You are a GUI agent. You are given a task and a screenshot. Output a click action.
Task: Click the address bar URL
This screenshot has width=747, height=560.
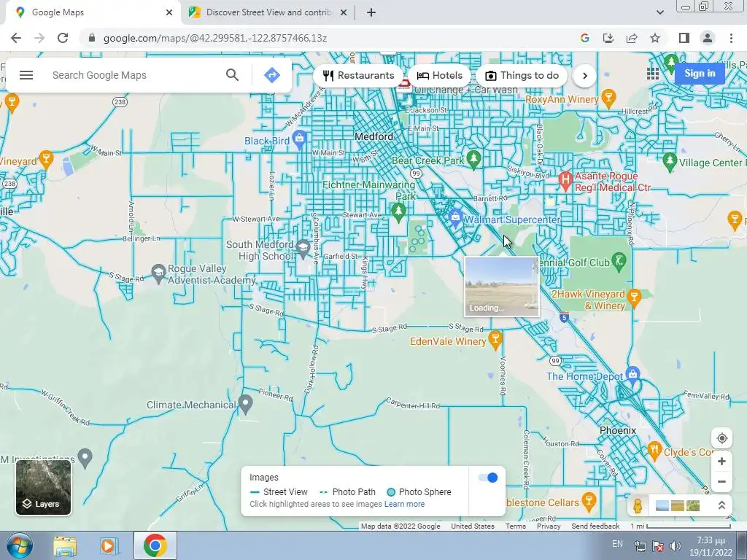[x=215, y=38]
